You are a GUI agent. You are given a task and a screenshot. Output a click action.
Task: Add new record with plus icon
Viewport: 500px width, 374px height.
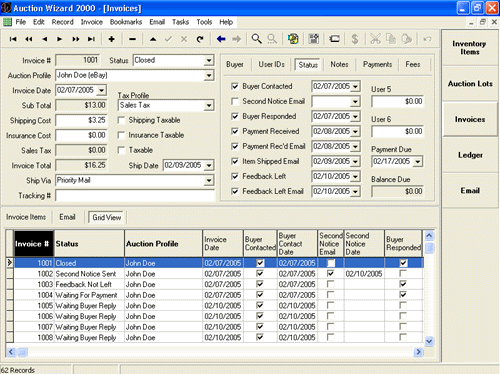(112, 39)
